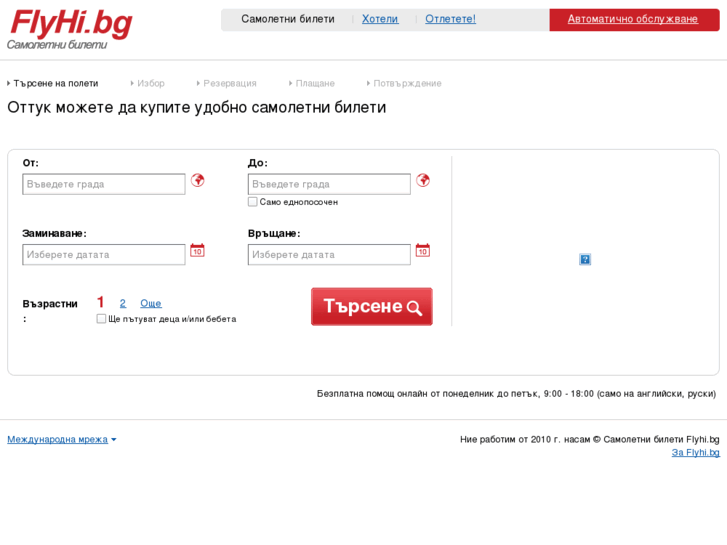
Task: Click the Автоматично обслужване button
Action: (x=633, y=19)
